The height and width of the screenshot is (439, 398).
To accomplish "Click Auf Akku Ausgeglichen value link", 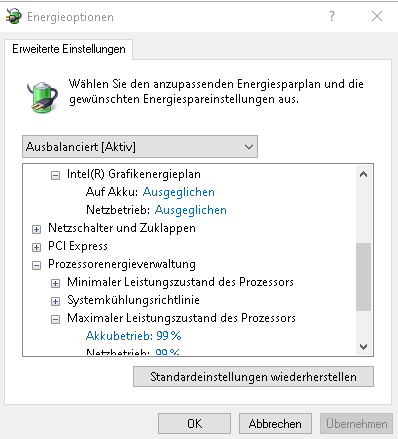I will [x=179, y=192].
